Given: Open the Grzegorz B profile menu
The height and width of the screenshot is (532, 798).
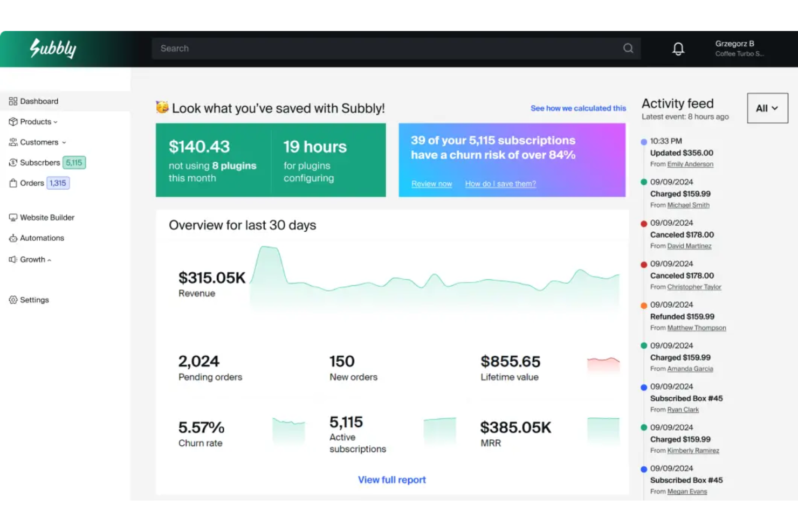Looking at the screenshot, I should pos(739,48).
